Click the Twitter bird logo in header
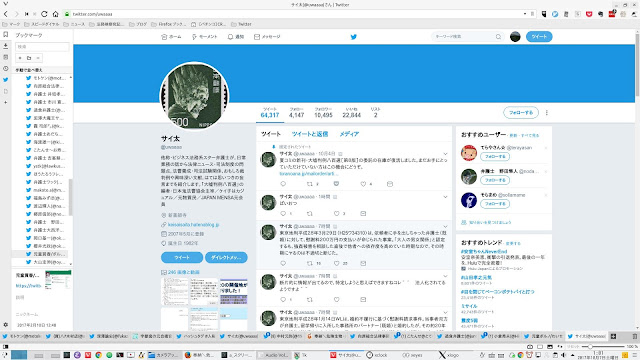 (353, 37)
